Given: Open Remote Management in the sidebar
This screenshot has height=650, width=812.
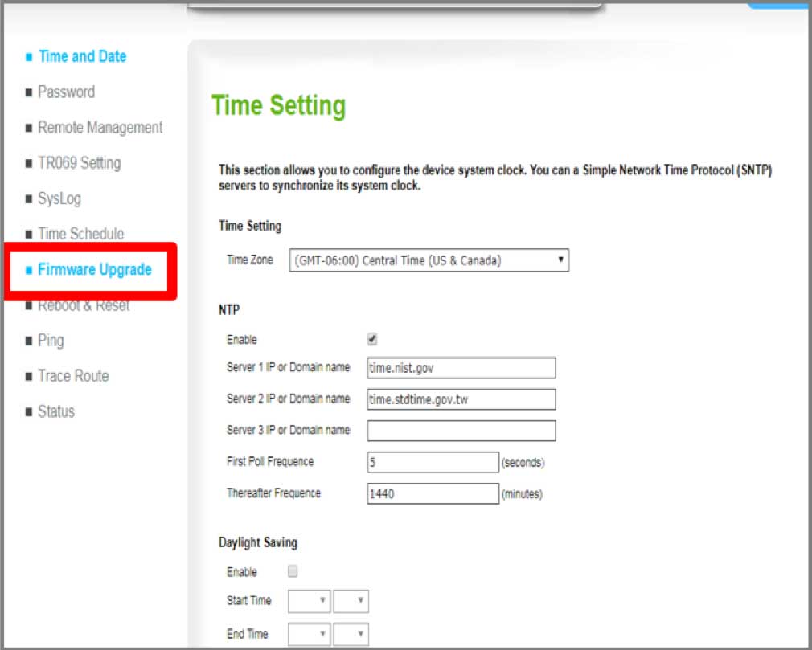Looking at the screenshot, I should tap(100, 128).
